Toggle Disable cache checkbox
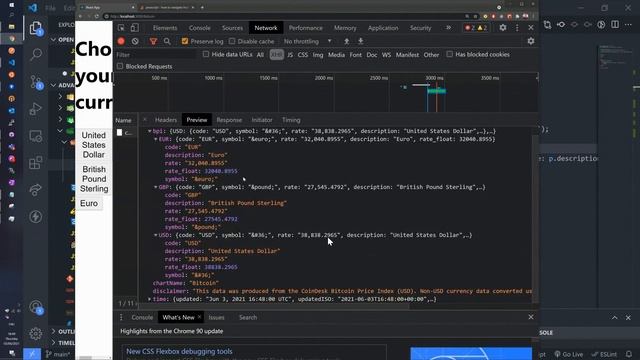 232,41
